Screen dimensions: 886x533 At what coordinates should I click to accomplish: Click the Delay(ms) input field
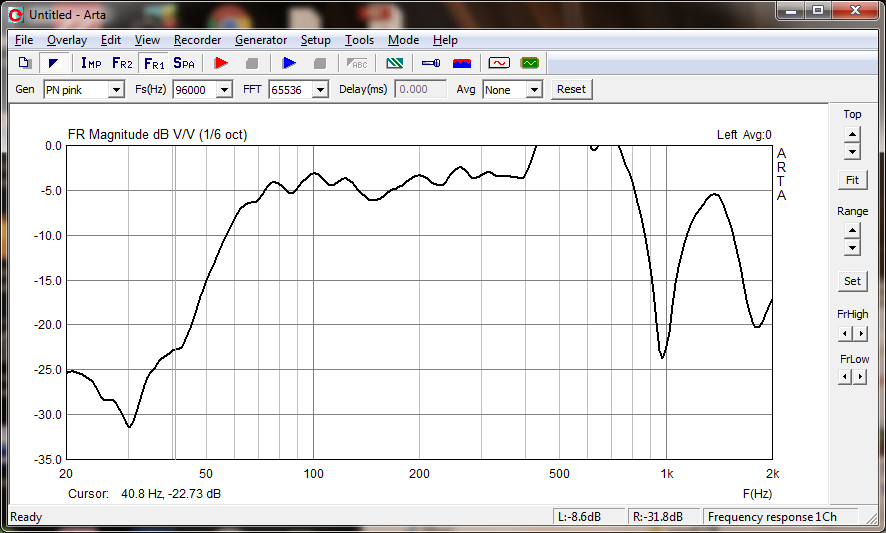coord(420,89)
